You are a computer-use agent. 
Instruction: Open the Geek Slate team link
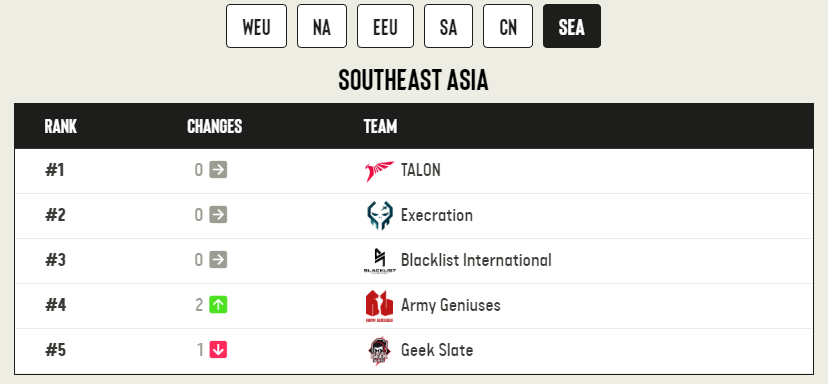pyautogui.click(x=437, y=350)
